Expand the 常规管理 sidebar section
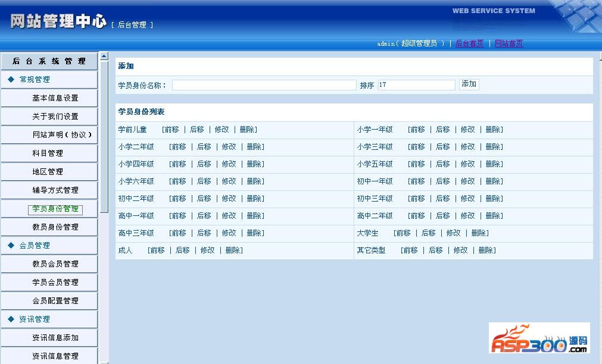The image size is (602, 364). pos(35,79)
